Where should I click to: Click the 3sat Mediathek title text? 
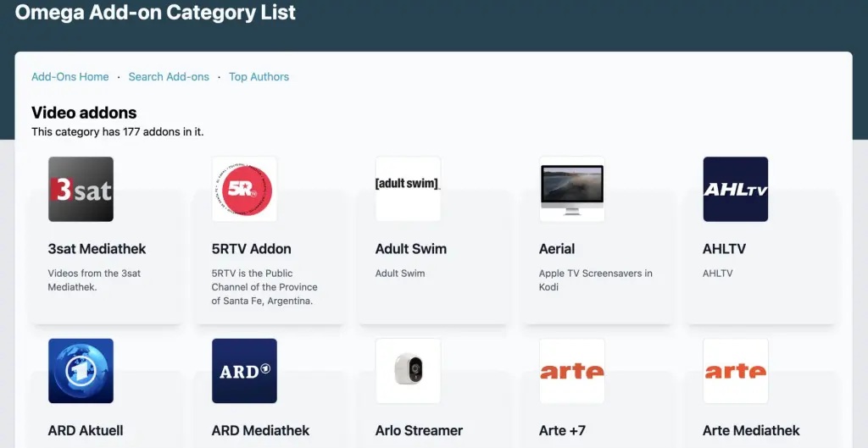[97, 249]
